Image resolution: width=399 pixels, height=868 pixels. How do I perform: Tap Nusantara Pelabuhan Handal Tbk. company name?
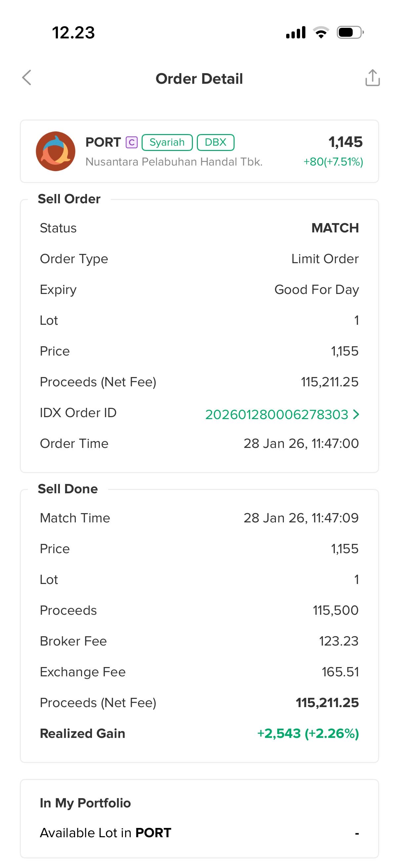174,162
